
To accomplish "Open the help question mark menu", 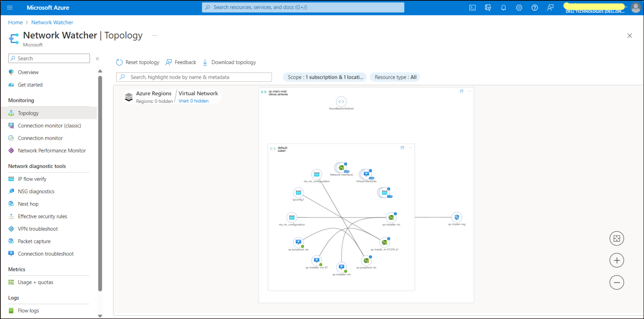I will pyautogui.click(x=535, y=7).
